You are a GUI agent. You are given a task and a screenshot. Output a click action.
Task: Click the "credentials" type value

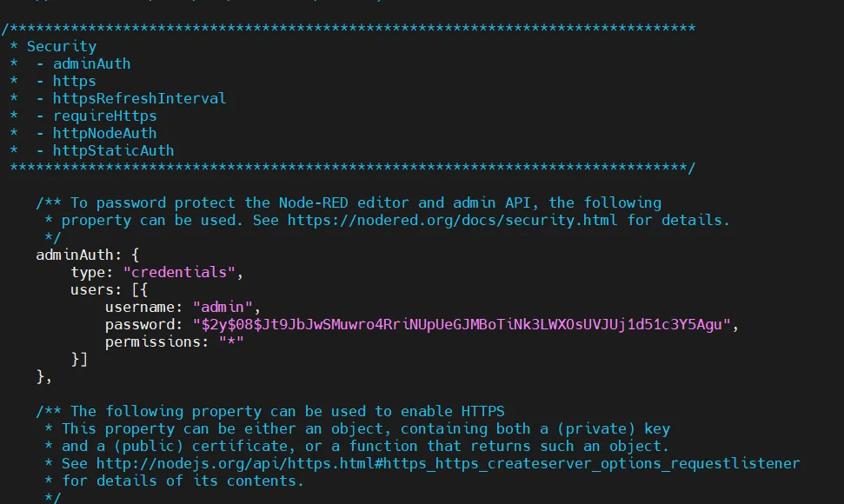[179, 272]
